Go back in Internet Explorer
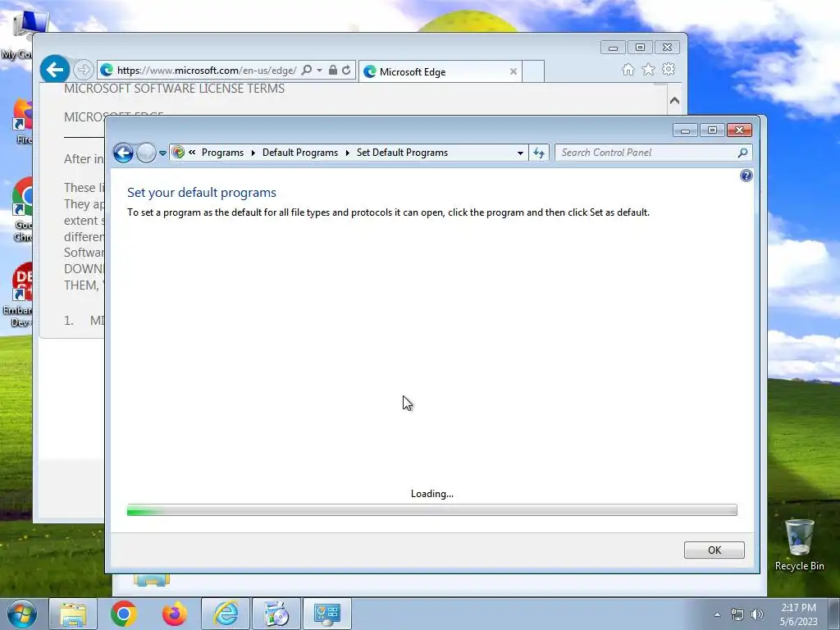 coord(55,69)
